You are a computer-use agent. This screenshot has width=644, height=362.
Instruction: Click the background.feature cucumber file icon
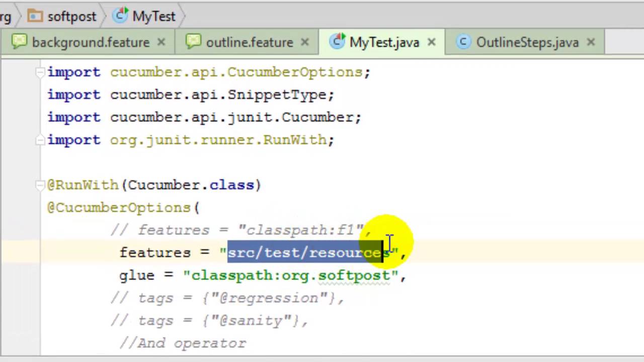click(x=19, y=42)
